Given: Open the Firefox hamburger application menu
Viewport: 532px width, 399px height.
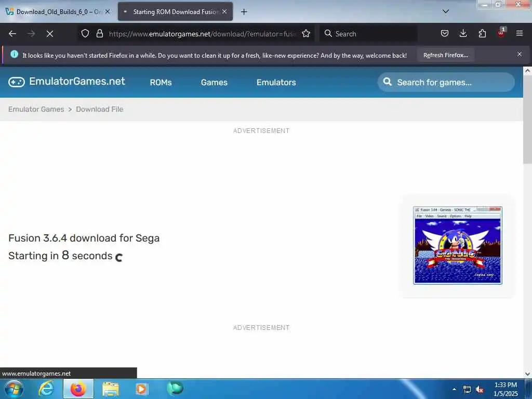Looking at the screenshot, I should click(x=520, y=34).
